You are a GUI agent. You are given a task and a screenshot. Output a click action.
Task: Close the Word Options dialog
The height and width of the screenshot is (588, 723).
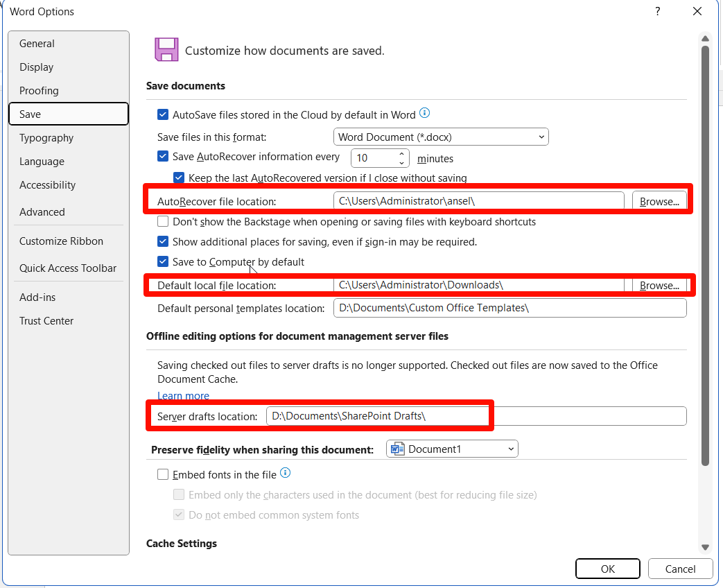pos(697,11)
